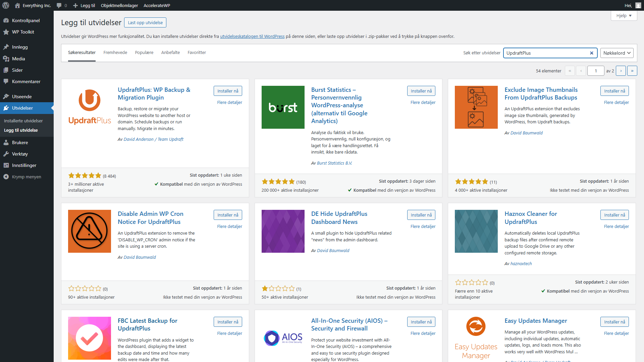This screenshot has width=644, height=362.
Task: Open the UpdraftPlus plugin logo thumbnail
Action: [90, 107]
